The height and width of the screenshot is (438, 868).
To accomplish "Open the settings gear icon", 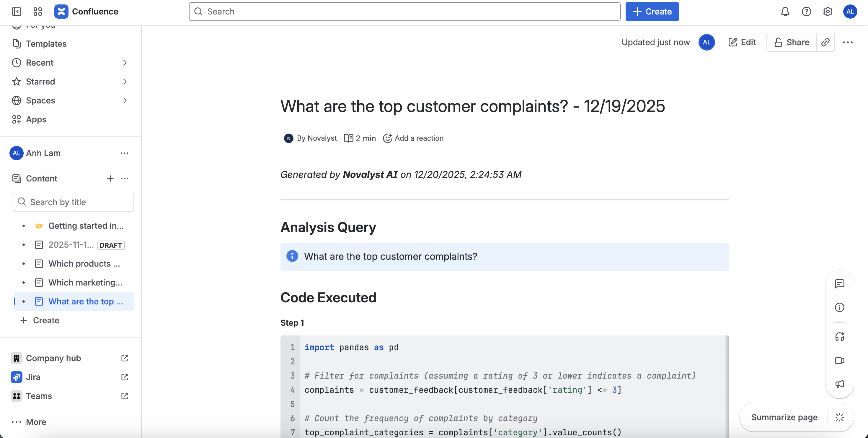I will [828, 12].
